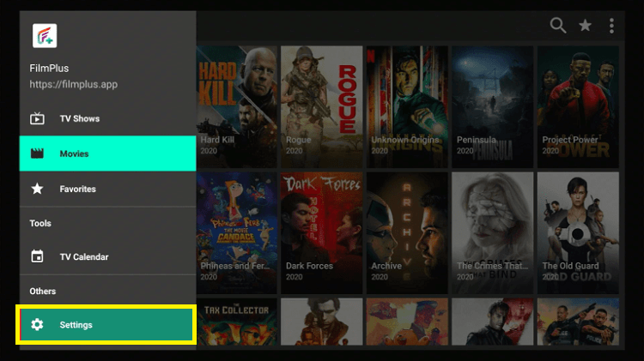Image resolution: width=644 pixels, height=361 pixels.
Task: Select the TV Shows menu item
Action: [x=107, y=118]
